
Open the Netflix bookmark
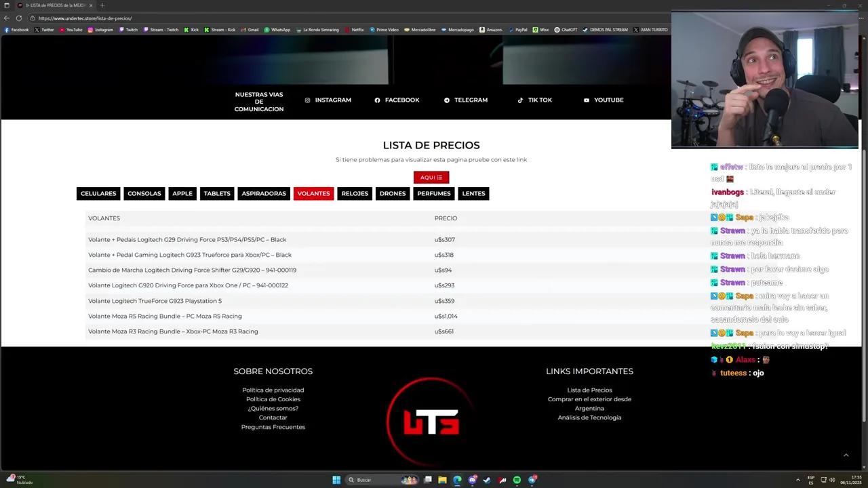[x=354, y=30]
